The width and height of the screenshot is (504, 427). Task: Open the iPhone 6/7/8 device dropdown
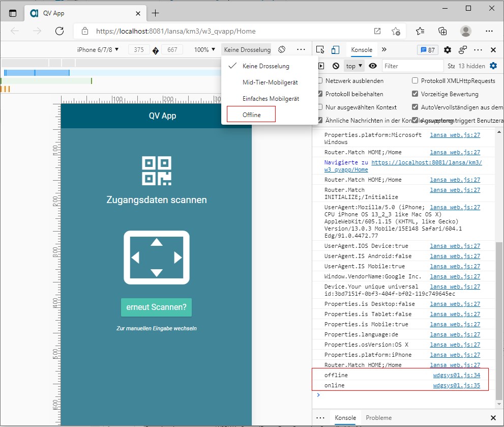click(x=98, y=50)
